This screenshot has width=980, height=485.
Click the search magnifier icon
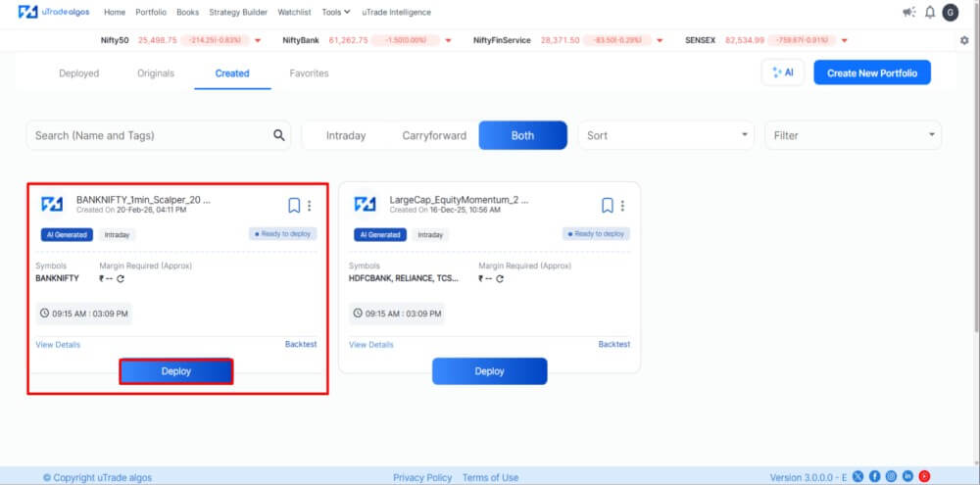coord(278,135)
